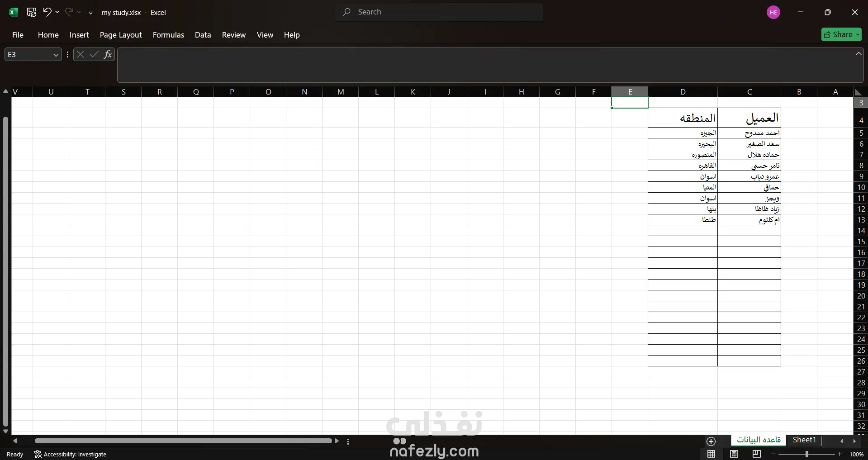Viewport: 868px width, 460px height.
Task: Customize the Quick Access Toolbar
Action: tap(90, 13)
